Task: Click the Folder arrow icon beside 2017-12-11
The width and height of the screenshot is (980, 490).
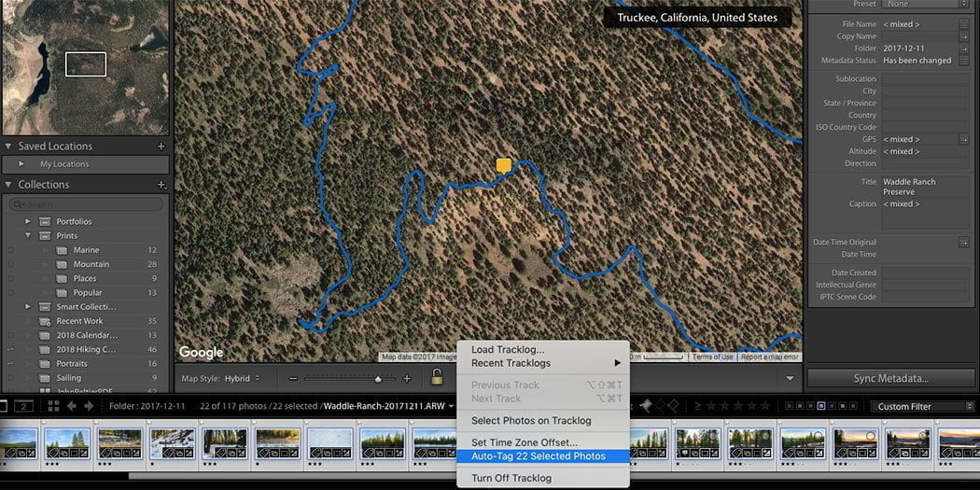Action: (x=964, y=49)
